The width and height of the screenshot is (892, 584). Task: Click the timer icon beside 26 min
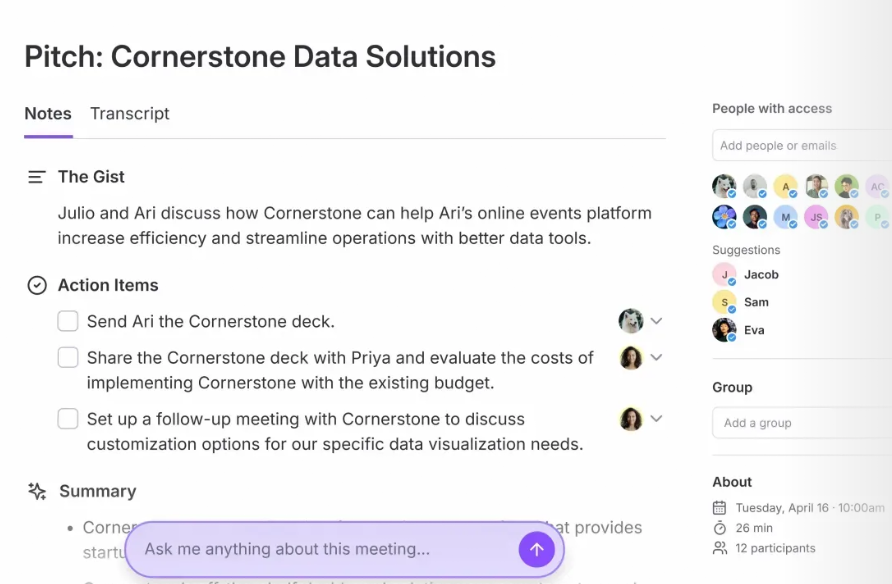click(718, 527)
